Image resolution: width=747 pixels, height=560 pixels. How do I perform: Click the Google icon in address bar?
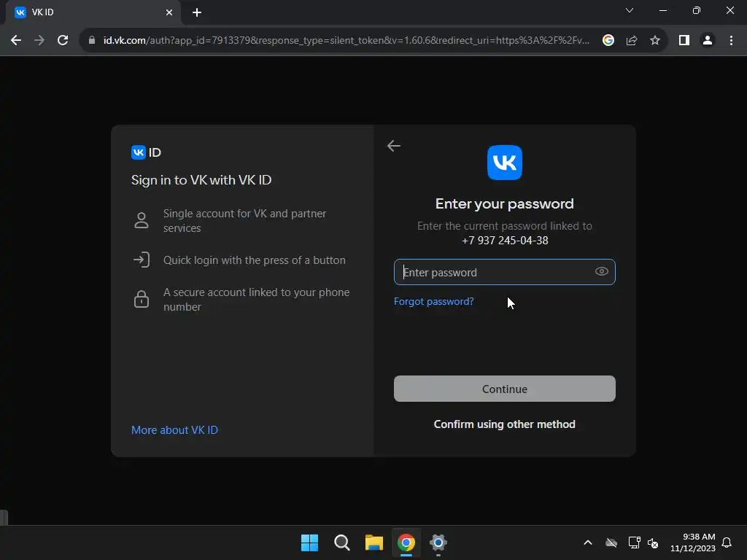click(608, 41)
